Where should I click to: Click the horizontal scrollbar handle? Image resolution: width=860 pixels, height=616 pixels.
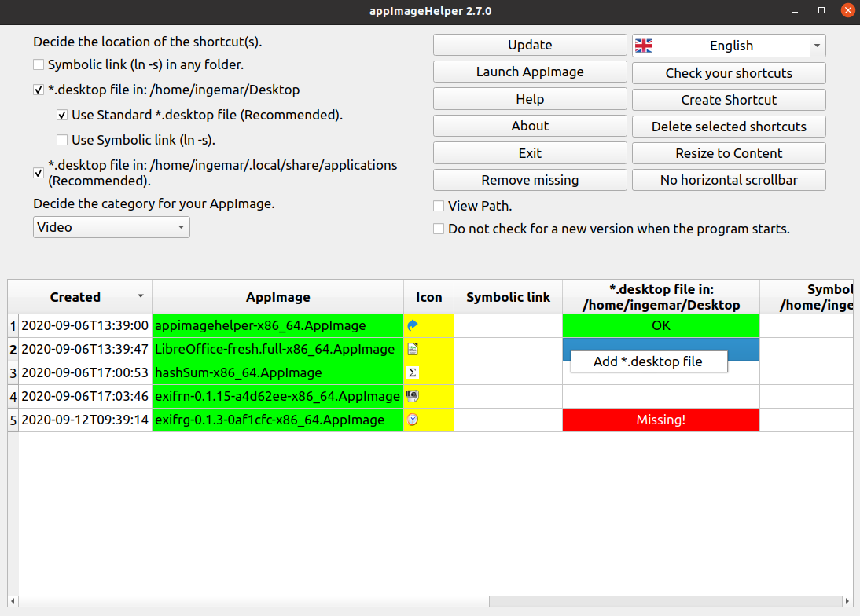pyautogui.click(x=254, y=601)
